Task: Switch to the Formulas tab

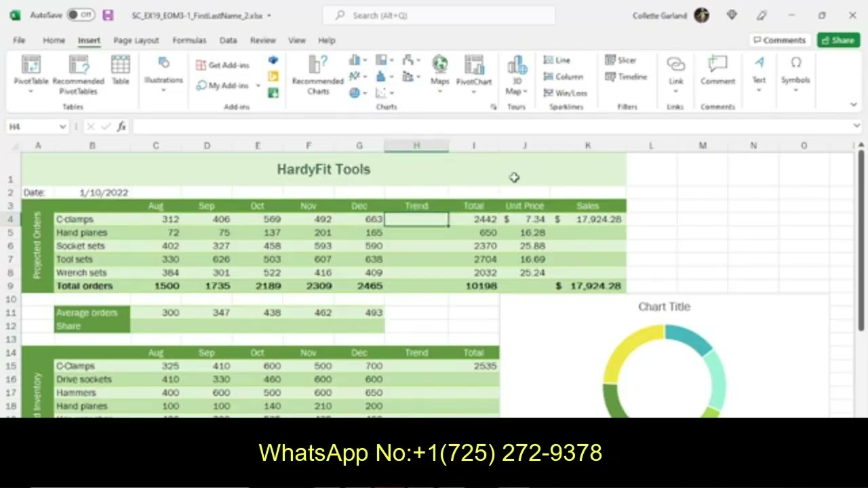Action: pos(189,41)
